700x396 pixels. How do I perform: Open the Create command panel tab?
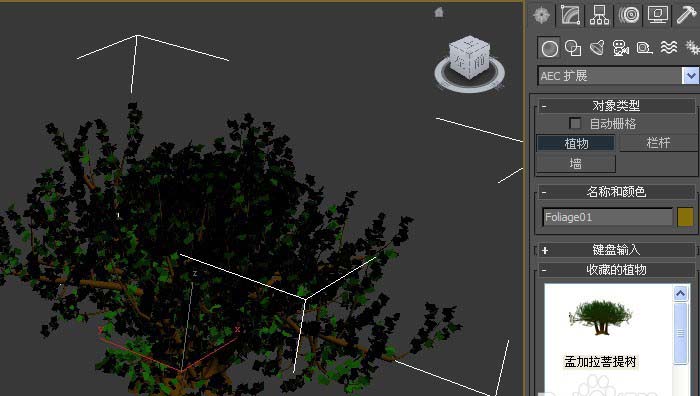(x=542, y=15)
